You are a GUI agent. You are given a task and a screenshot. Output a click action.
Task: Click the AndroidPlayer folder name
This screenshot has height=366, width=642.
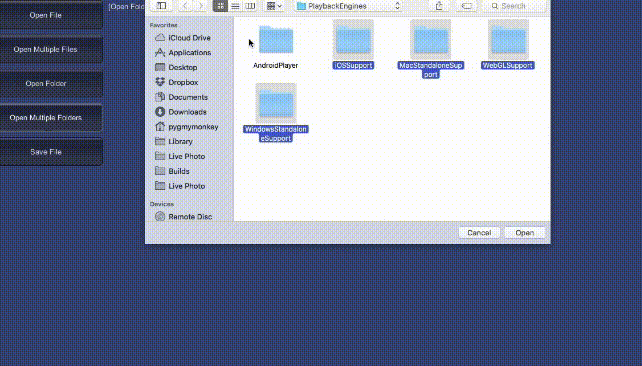(x=276, y=66)
